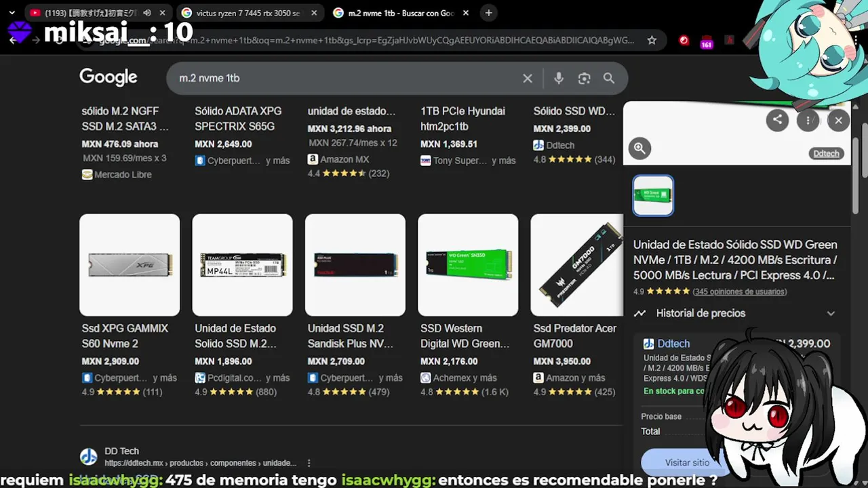Image resolution: width=868 pixels, height=488 pixels.
Task: Open 345 opiniones de usuarios link
Action: pos(739,291)
